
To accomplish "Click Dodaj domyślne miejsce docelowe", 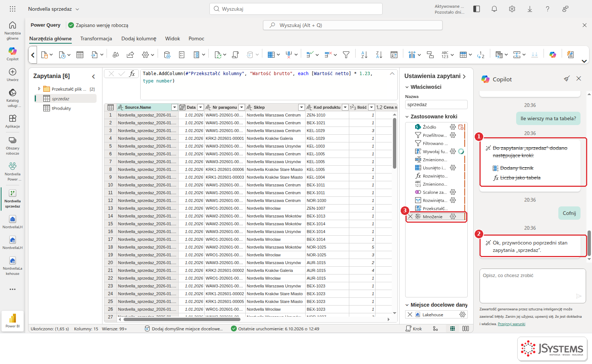I will pos(184,328).
